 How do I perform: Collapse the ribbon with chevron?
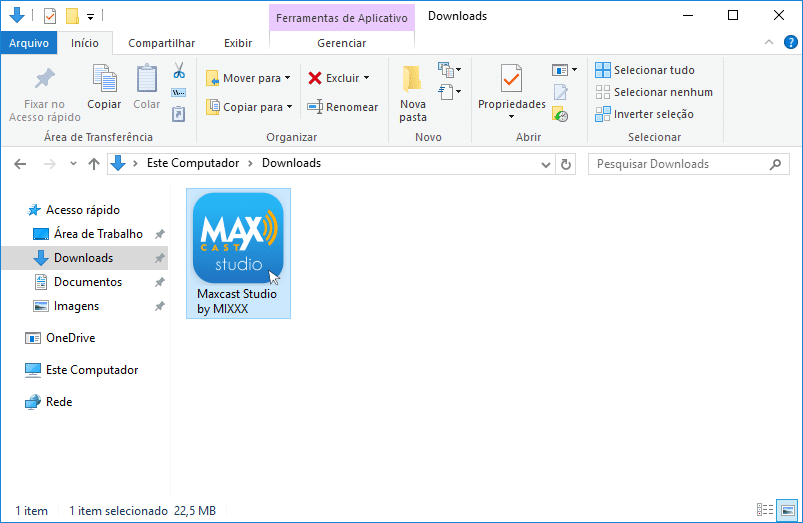pos(769,43)
